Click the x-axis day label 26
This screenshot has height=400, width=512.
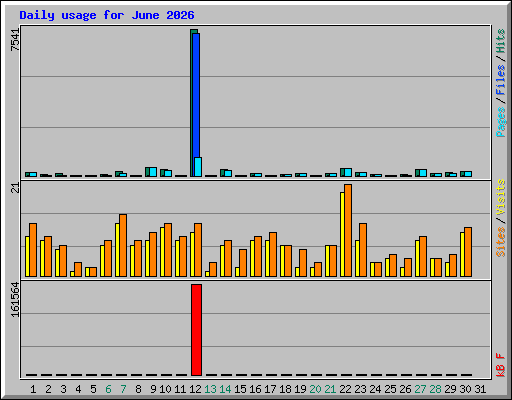coord(405,389)
